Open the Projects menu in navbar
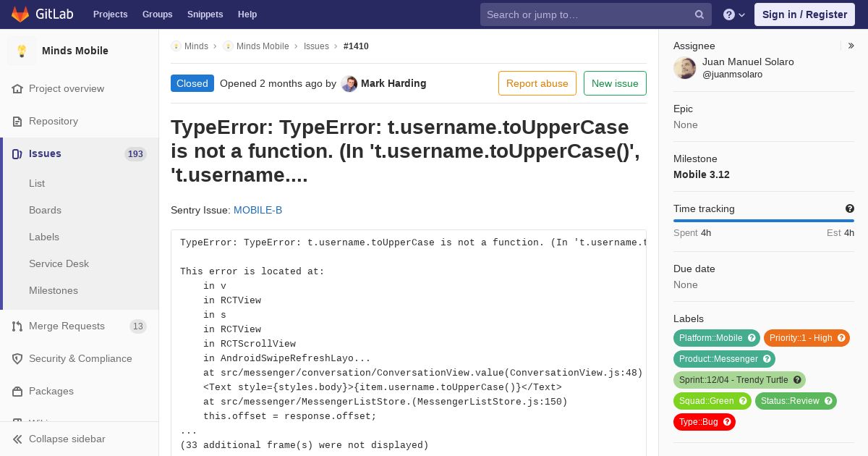 110,14
